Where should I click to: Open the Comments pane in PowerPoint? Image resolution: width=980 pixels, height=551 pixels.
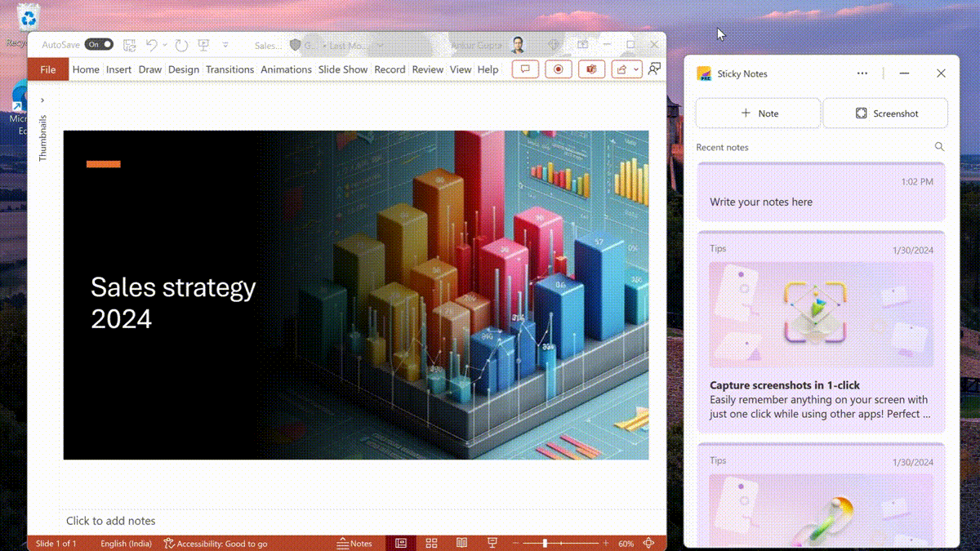click(x=525, y=69)
